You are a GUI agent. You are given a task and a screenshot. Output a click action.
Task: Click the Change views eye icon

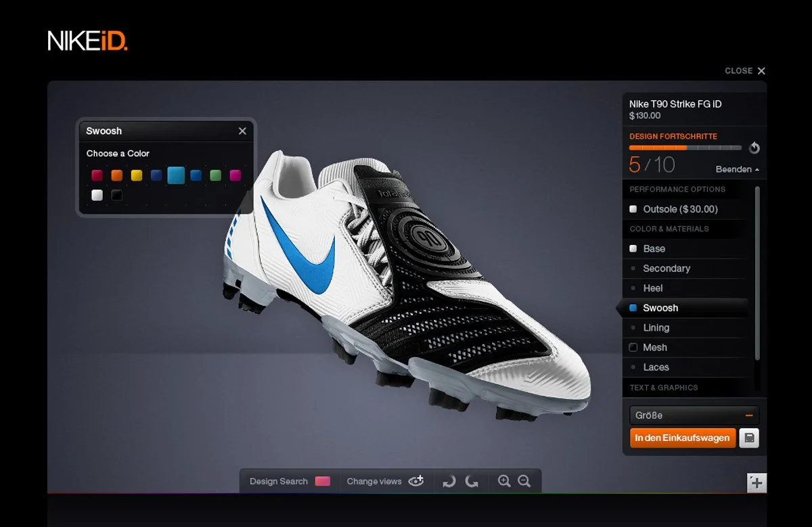point(415,481)
